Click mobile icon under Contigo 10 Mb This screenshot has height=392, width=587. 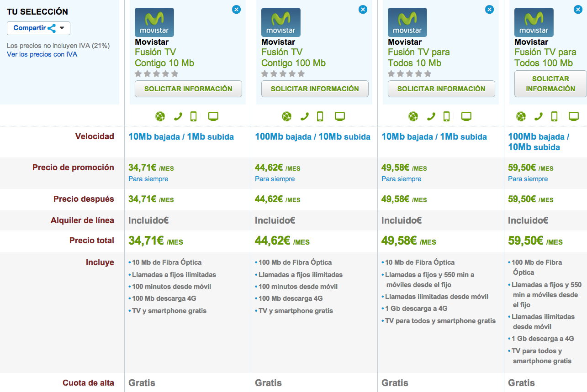click(193, 116)
